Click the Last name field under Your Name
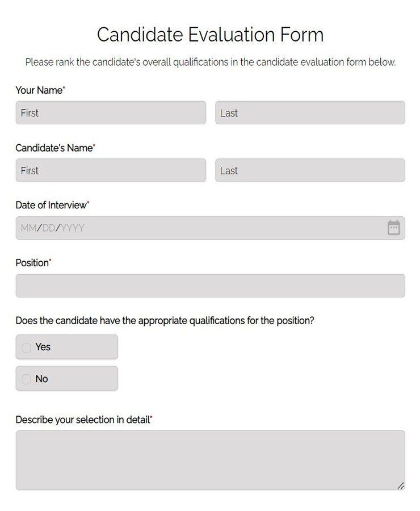The height and width of the screenshot is (511, 420). pos(310,112)
